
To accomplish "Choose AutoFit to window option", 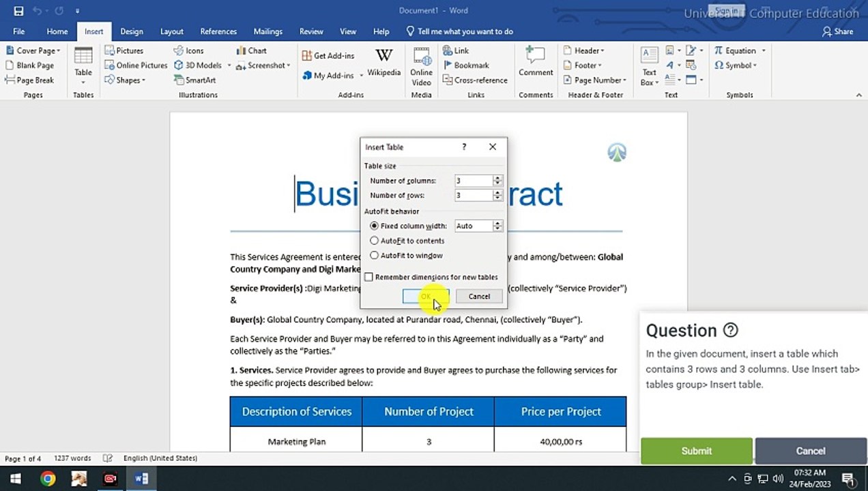I will [x=374, y=256].
